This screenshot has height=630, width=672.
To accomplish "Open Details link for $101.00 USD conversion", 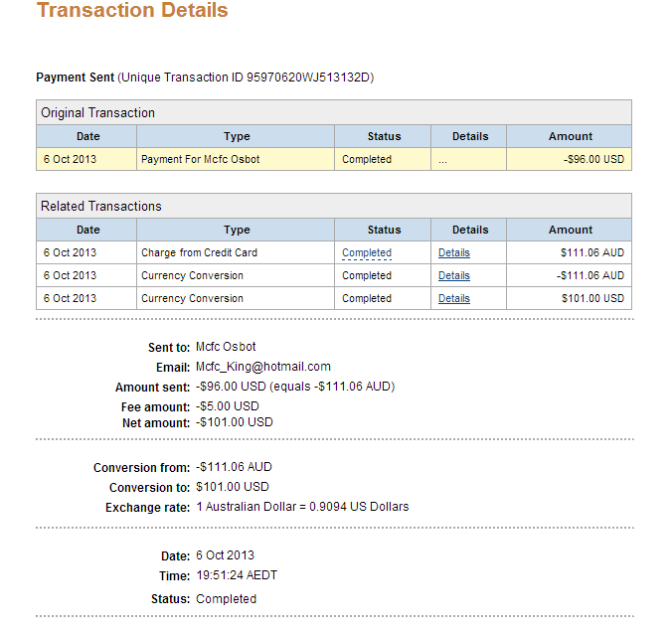I will coord(454,298).
